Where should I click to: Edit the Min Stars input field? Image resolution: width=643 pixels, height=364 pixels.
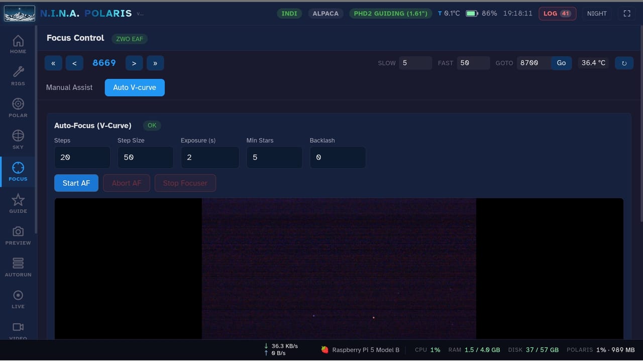tap(274, 158)
